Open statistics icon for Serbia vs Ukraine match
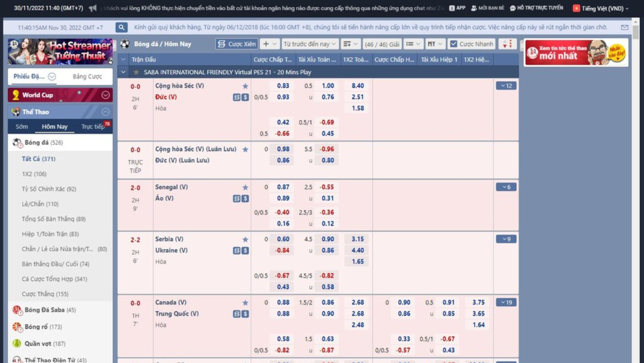This screenshot has width=644, height=363. 236,251
